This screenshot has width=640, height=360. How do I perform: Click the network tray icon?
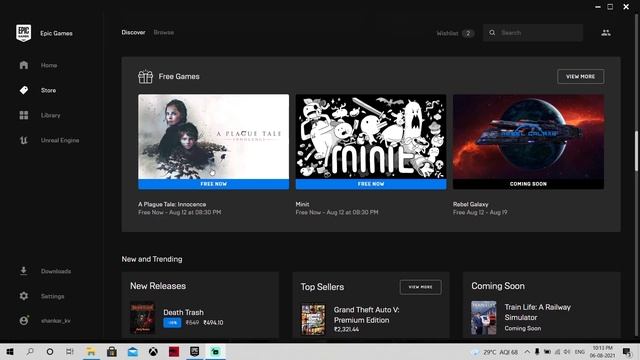point(557,352)
